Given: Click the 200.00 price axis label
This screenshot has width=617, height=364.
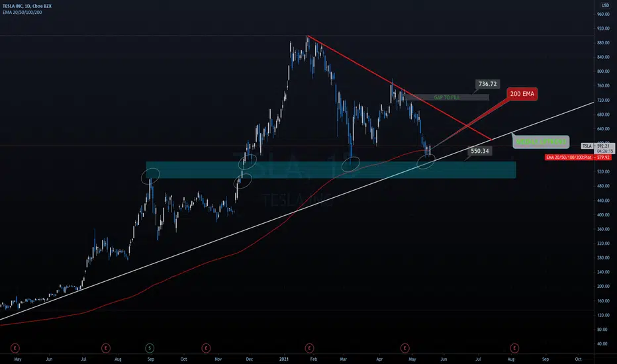Looking at the screenshot, I should coord(603,287).
